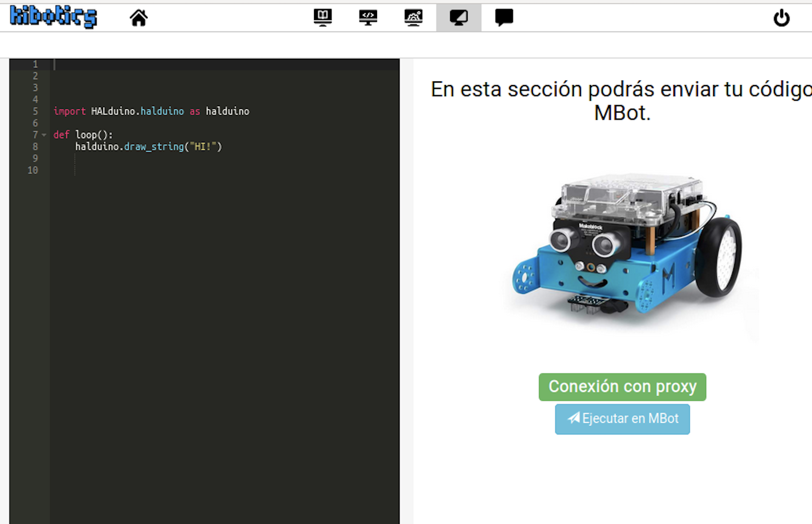The height and width of the screenshot is (524, 812).
Task: Open the chart monitor icon in navbar
Action: tap(413, 18)
